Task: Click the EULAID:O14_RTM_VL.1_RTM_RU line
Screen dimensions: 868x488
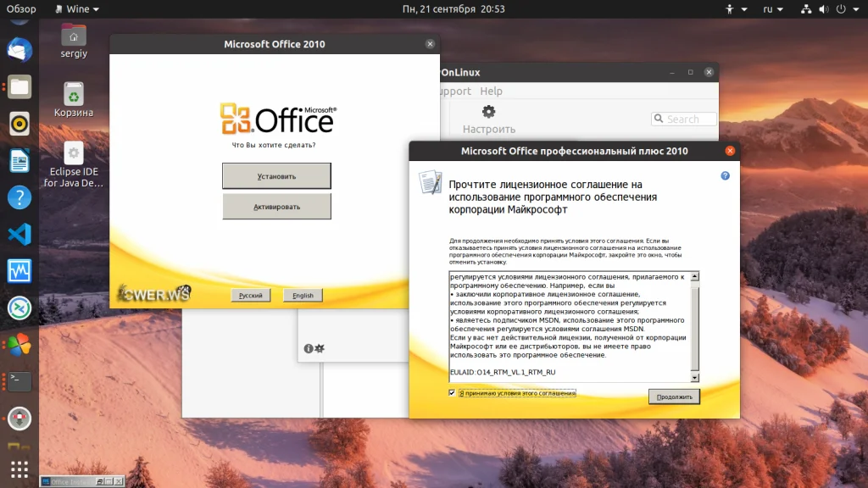Action: pos(503,373)
